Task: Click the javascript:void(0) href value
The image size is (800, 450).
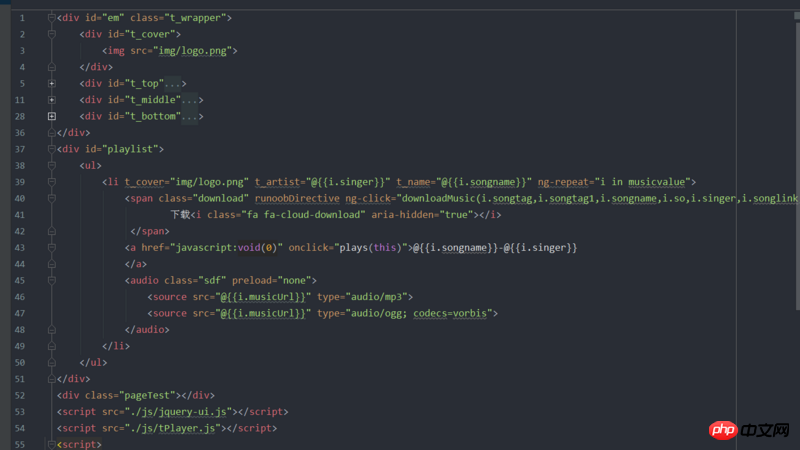Action: [x=226, y=247]
